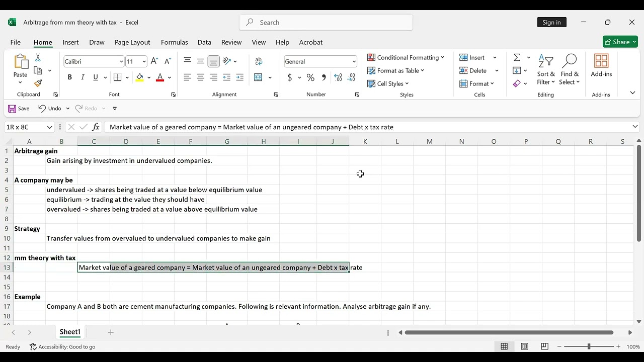Click the Search box in title bar
The height and width of the screenshot is (362, 644).
click(x=326, y=22)
